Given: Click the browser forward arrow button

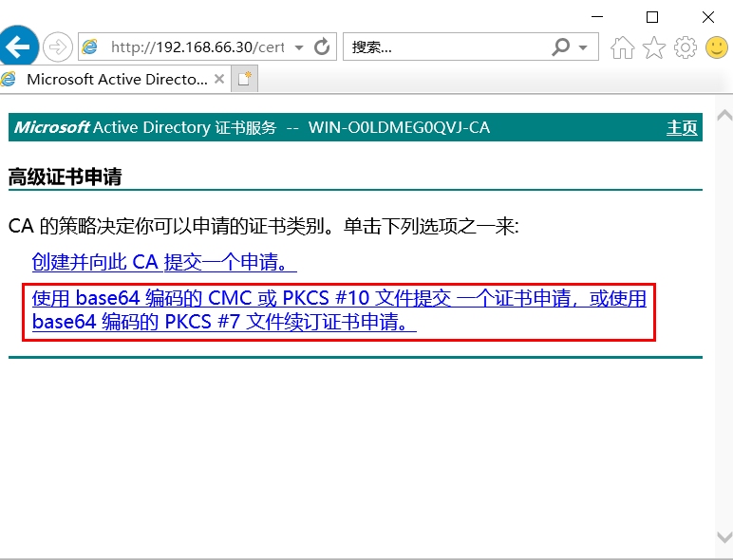Looking at the screenshot, I should pyautogui.click(x=58, y=47).
